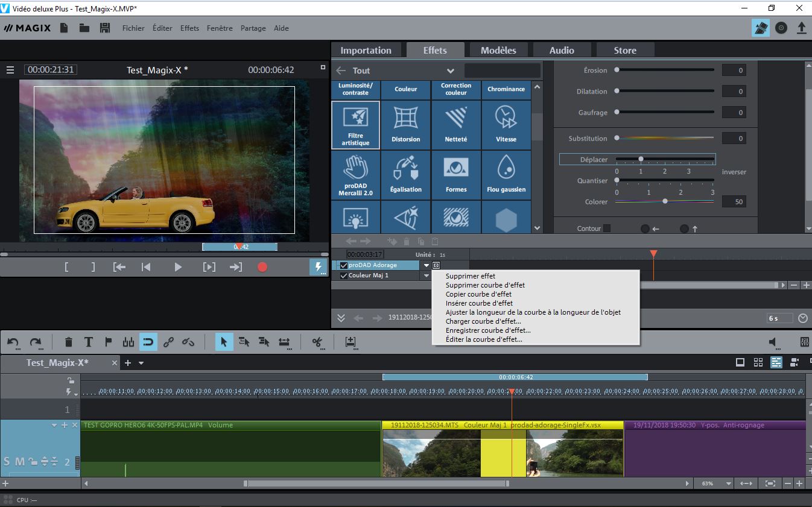This screenshot has height=507, width=812.
Task: Delete selected object with trash icon
Action: pyautogui.click(x=68, y=342)
